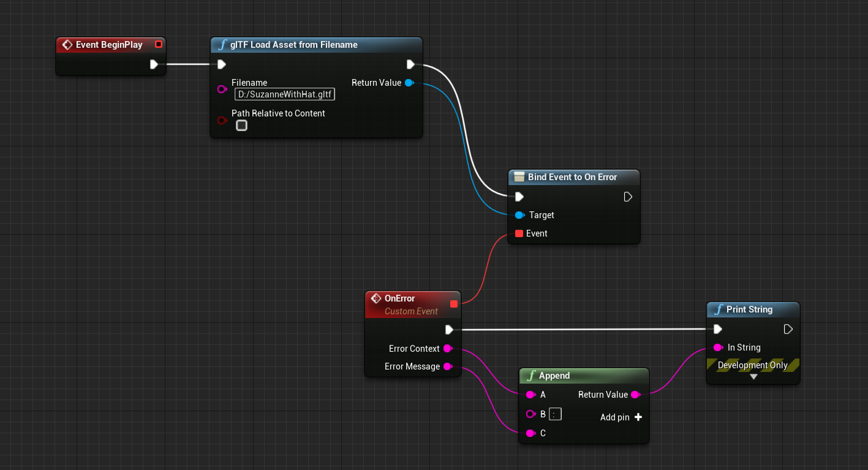Click the Event BeginPlay execution output pin
This screenshot has width=868, height=470.
tap(154, 64)
